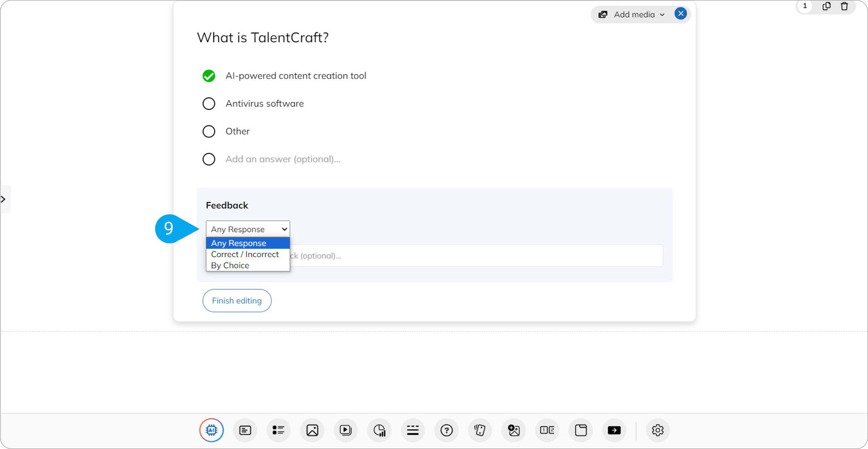Delete this block with trash icon
The height and width of the screenshot is (449, 868).
(844, 6)
